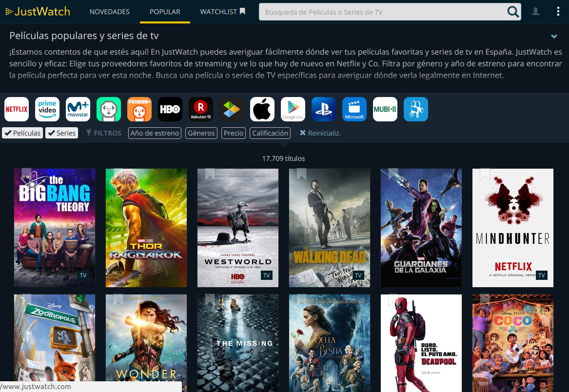This screenshot has width=569, height=392.
Task: Select the Apple iTunes provider icon
Action: click(262, 109)
